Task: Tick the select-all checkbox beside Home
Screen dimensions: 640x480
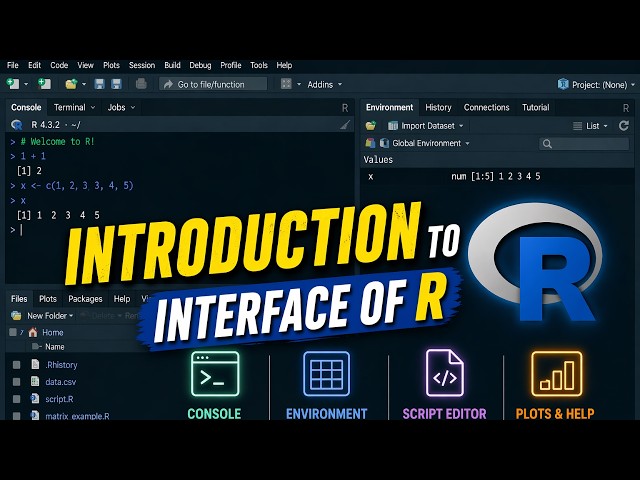Action: coord(13,332)
